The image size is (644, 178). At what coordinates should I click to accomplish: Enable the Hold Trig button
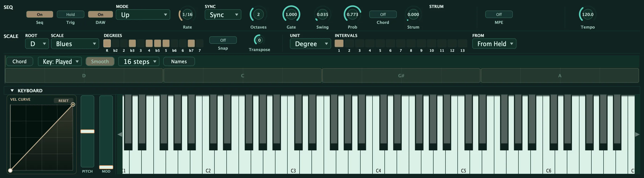70,14
